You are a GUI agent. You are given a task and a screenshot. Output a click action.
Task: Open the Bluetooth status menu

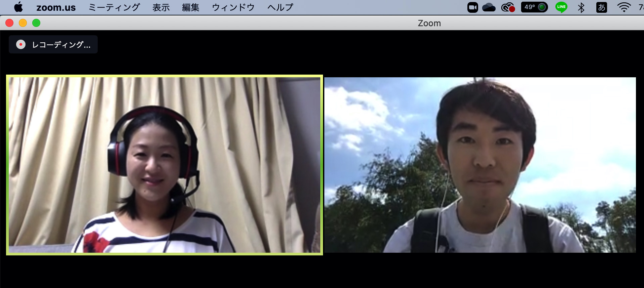tap(581, 7)
